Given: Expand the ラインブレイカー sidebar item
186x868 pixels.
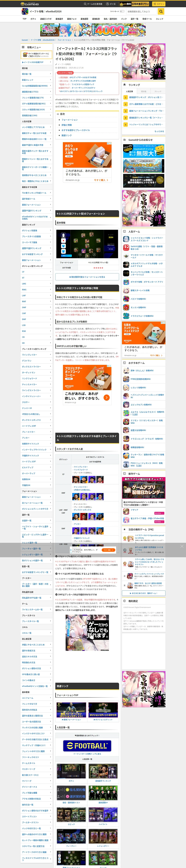Looking at the screenshot, I should point(37,355).
